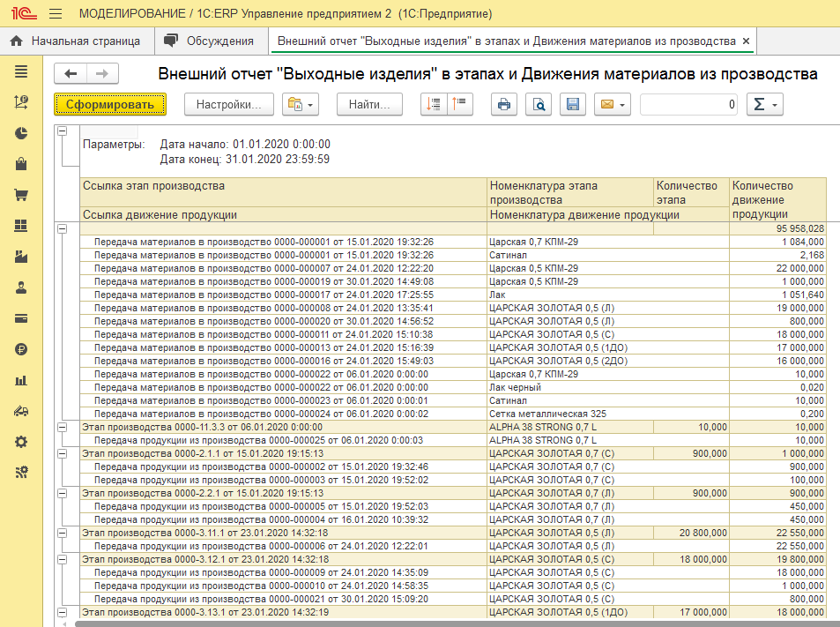Screen dimensions: 840x627
Task: Close the Внешний отчет tab
Action: coord(746,41)
